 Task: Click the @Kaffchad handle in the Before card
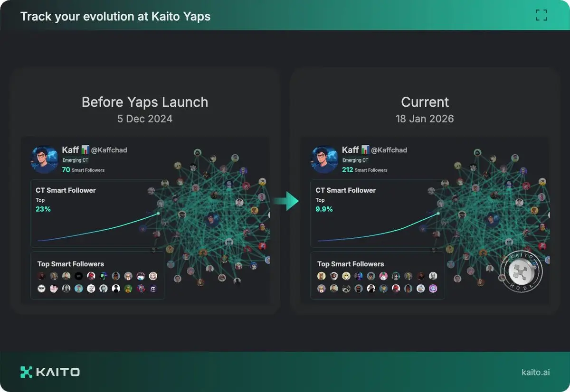click(x=109, y=150)
